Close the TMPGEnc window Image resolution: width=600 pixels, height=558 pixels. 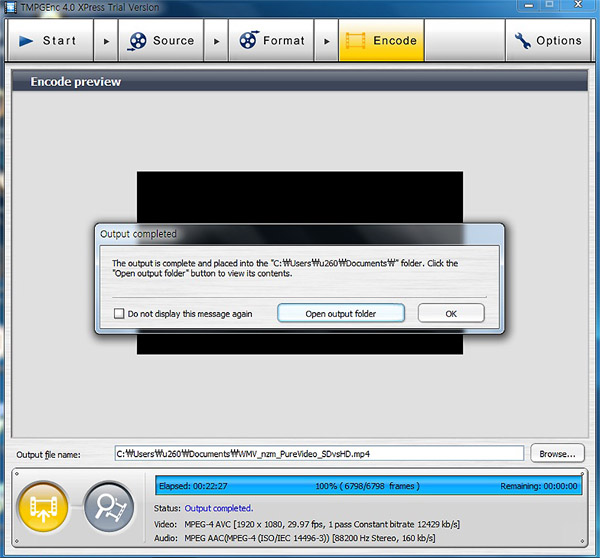click(x=578, y=5)
